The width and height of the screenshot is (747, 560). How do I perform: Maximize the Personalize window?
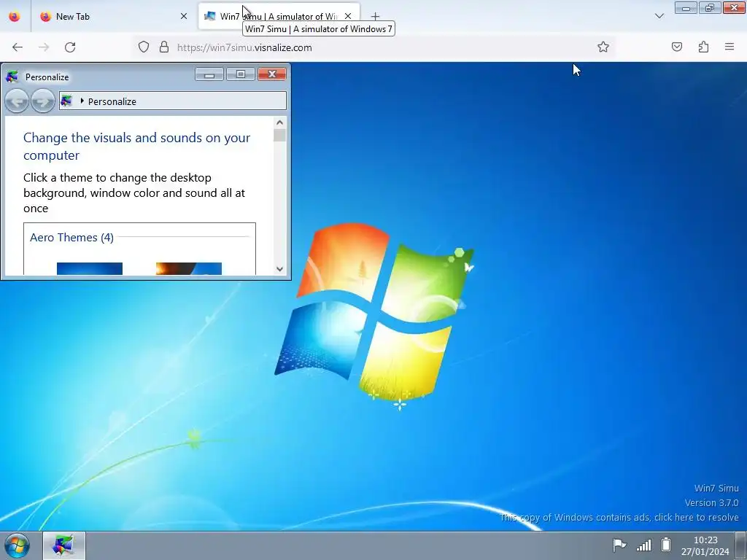point(241,74)
